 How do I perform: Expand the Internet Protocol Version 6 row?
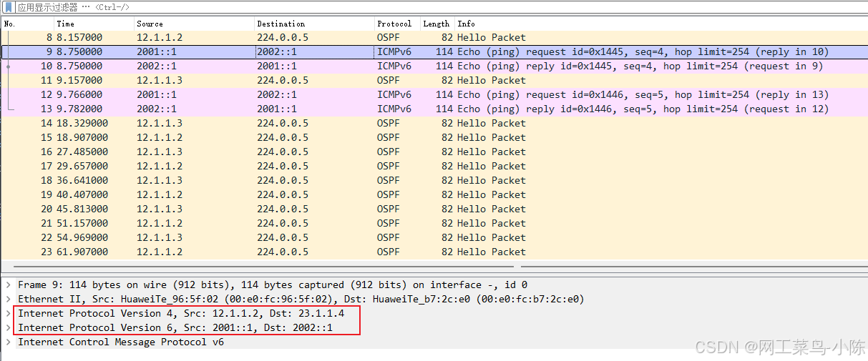point(9,327)
